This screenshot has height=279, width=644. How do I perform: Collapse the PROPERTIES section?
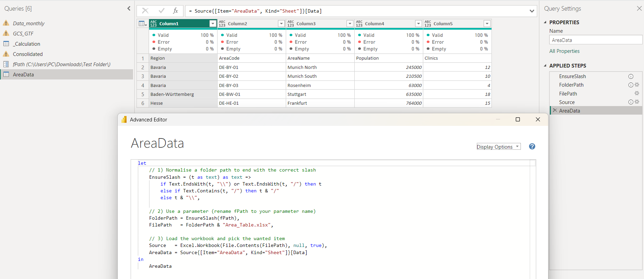click(545, 22)
